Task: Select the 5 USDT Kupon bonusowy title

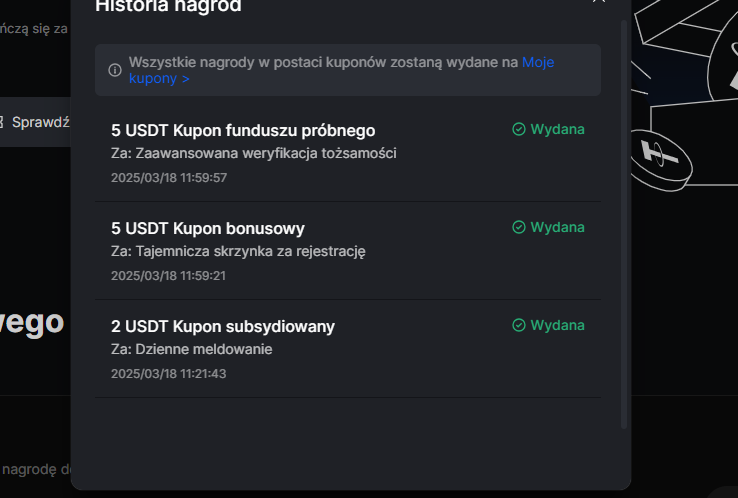Action: click(208, 229)
